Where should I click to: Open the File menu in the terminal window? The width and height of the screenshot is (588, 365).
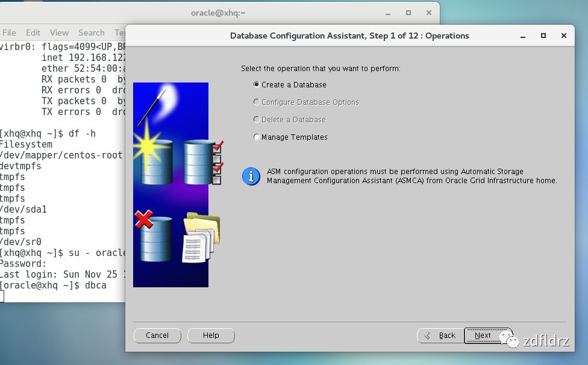coord(9,33)
